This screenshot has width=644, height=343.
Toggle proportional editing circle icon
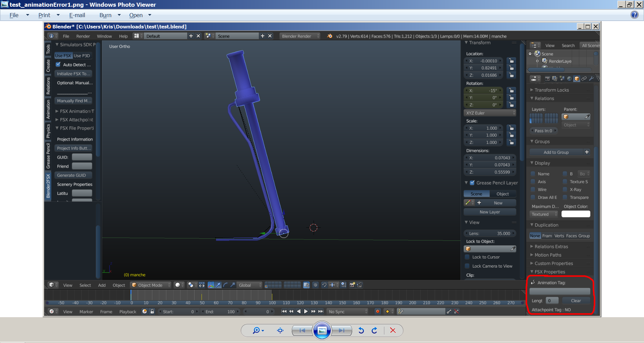tap(315, 285)
